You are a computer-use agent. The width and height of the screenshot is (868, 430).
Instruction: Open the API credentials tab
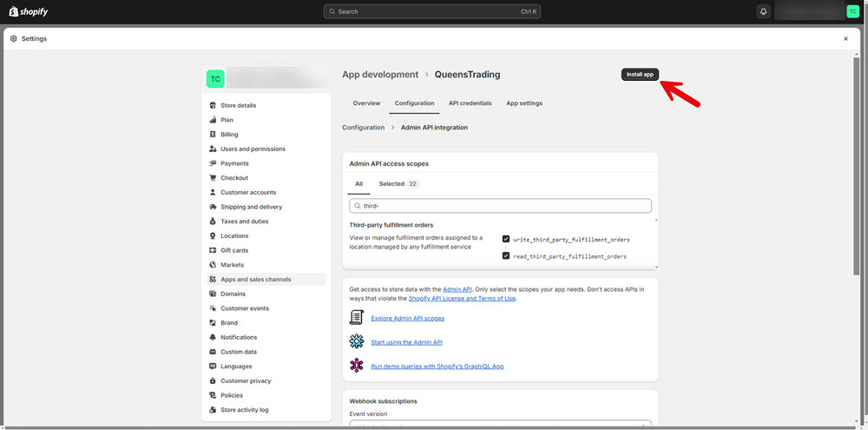pos(470,103)
